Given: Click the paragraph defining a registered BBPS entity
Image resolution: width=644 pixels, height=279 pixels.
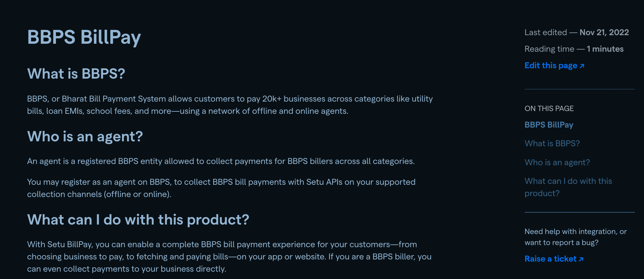Looking at the screenshot, I should pos(220,161).
